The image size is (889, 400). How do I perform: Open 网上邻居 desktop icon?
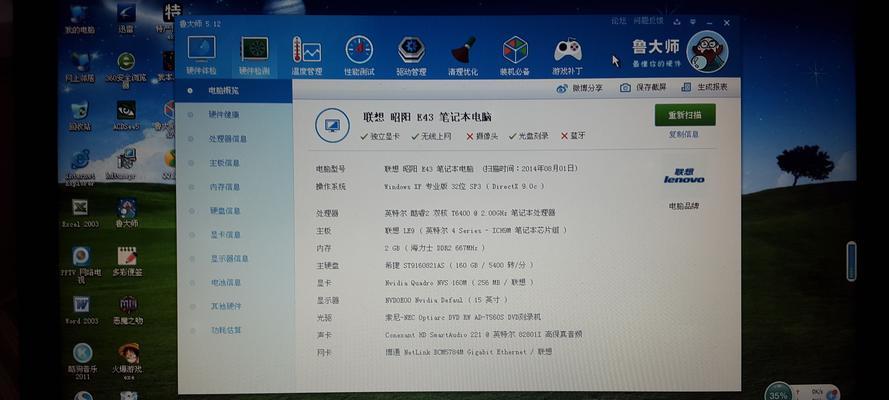(x=80, y=67)
